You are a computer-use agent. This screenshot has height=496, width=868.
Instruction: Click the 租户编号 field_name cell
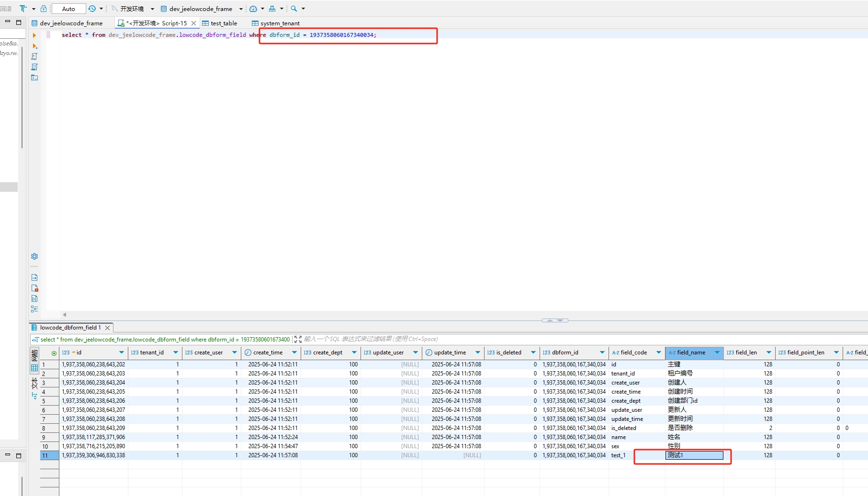[x=694, y=374]
